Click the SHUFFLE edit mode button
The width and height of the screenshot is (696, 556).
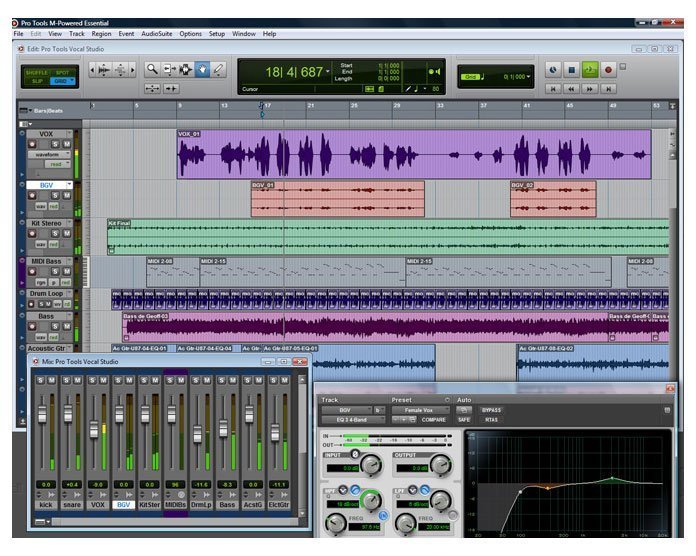point(36,72)
